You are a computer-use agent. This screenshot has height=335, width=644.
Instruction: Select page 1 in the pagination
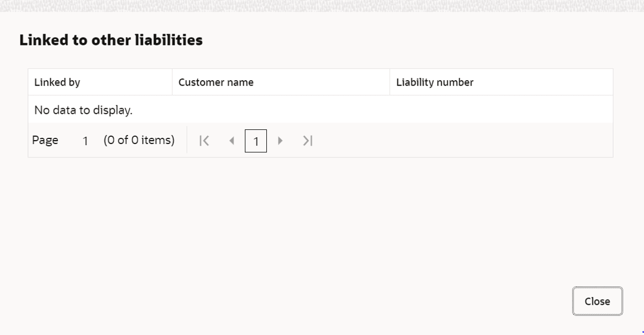pyautogui.click(x=256, y=141)
